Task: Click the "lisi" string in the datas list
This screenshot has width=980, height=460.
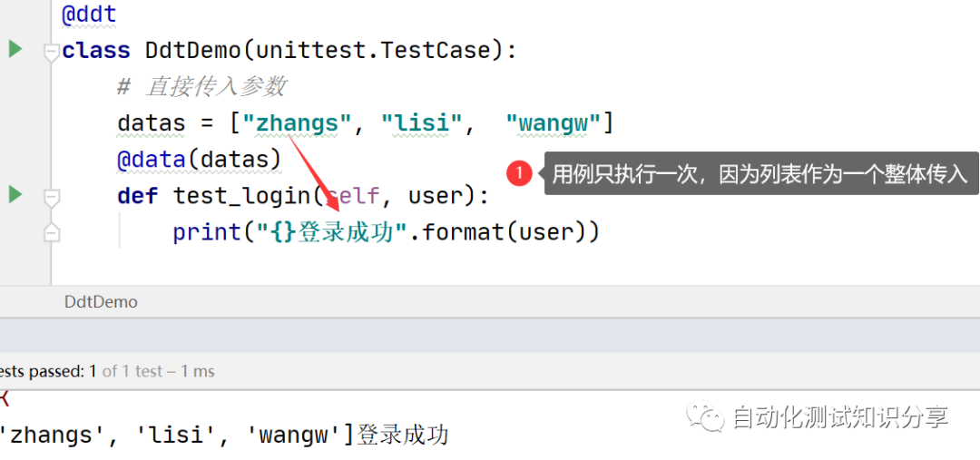Action: pyautogui.click(x=421, y=123)
